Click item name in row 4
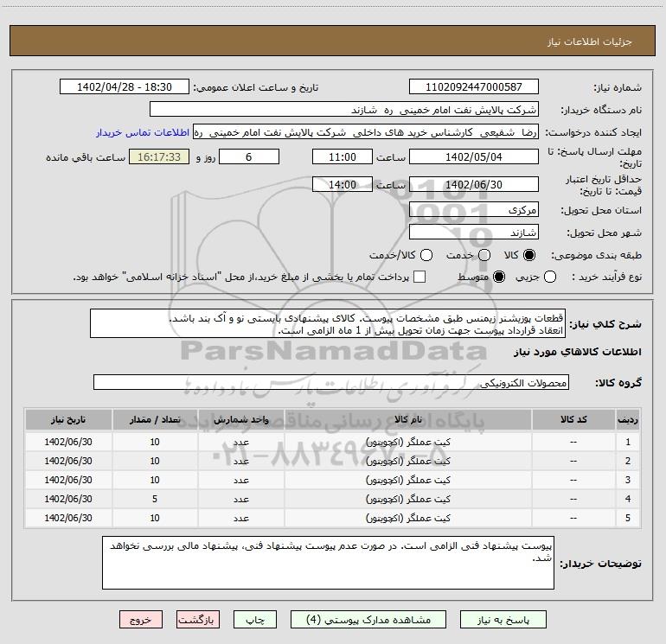This screenshot has height=644, width=666. (x=407, y=500)
